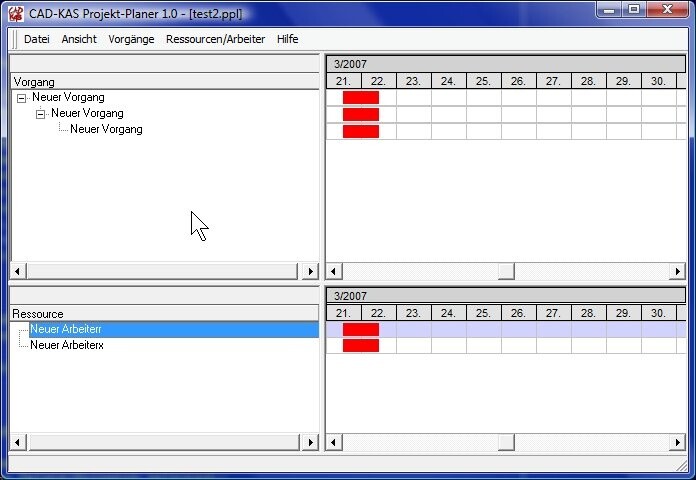
Task: Open the Vorgänge menu
Action: (131, 39)
